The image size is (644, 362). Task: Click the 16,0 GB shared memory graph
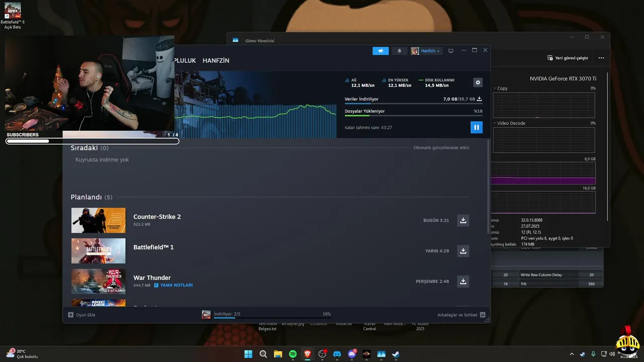[544, 202]
